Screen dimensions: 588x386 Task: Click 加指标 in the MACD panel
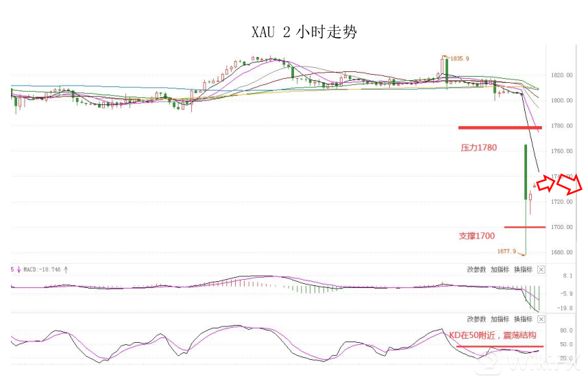[x=500, y=269]
